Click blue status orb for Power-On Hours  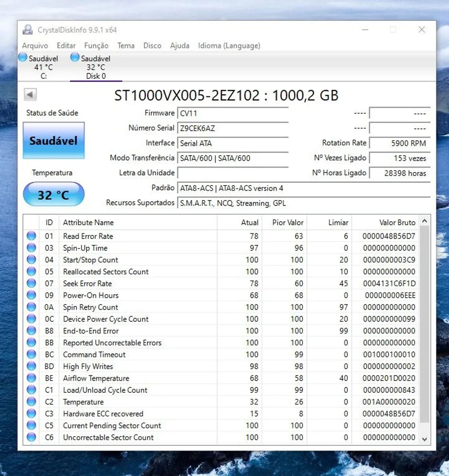click(31, 295)
